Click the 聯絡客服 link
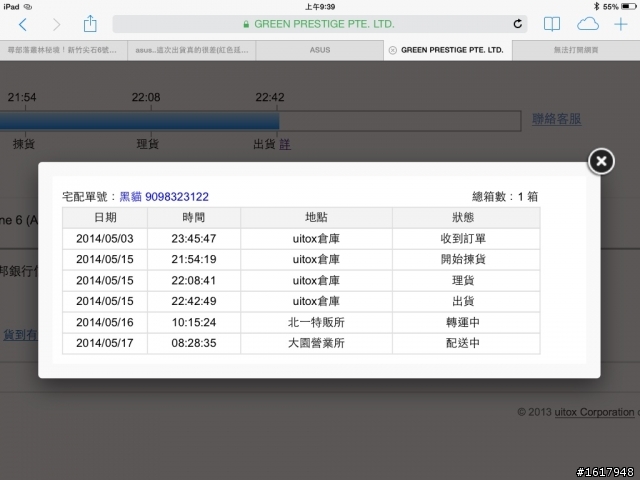The height and width of the screenshot is (480, 640). click(556, 119)
